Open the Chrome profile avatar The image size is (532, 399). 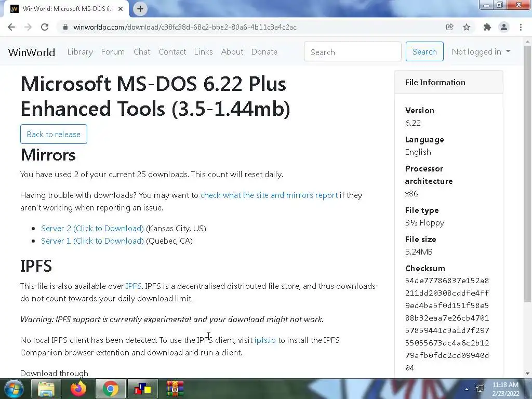point(504,27)
